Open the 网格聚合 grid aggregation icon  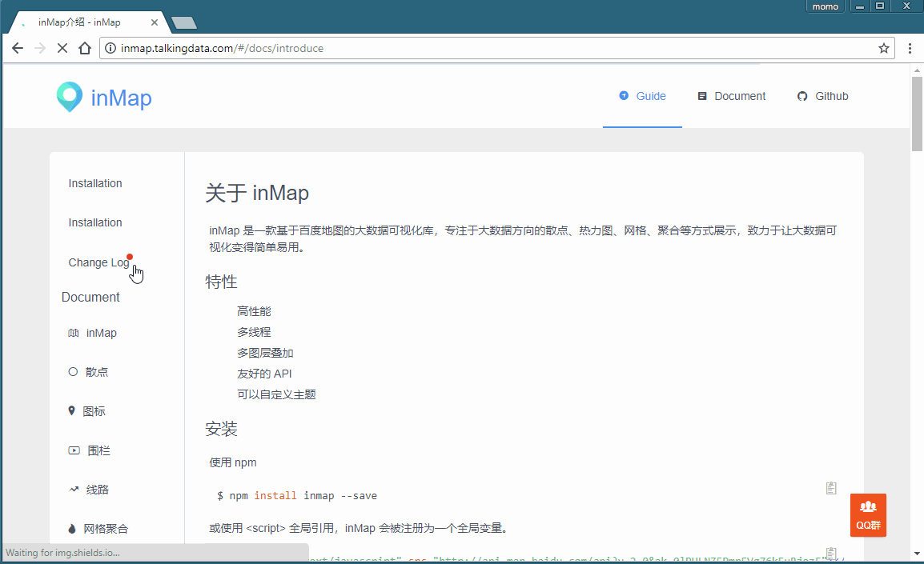73,528
